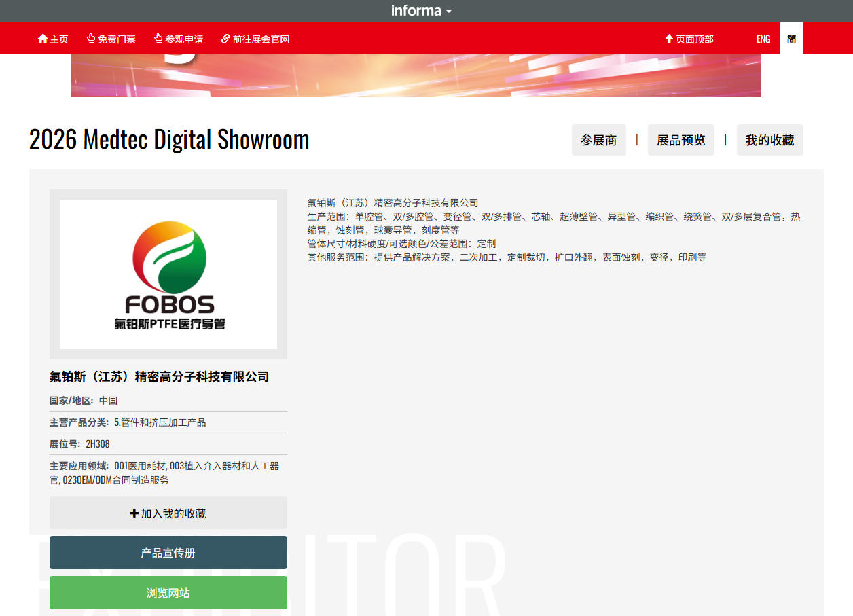This screenshot has width=853, height=616.
Task: Open the 免费门票 menu item
Action: (111, 39)
